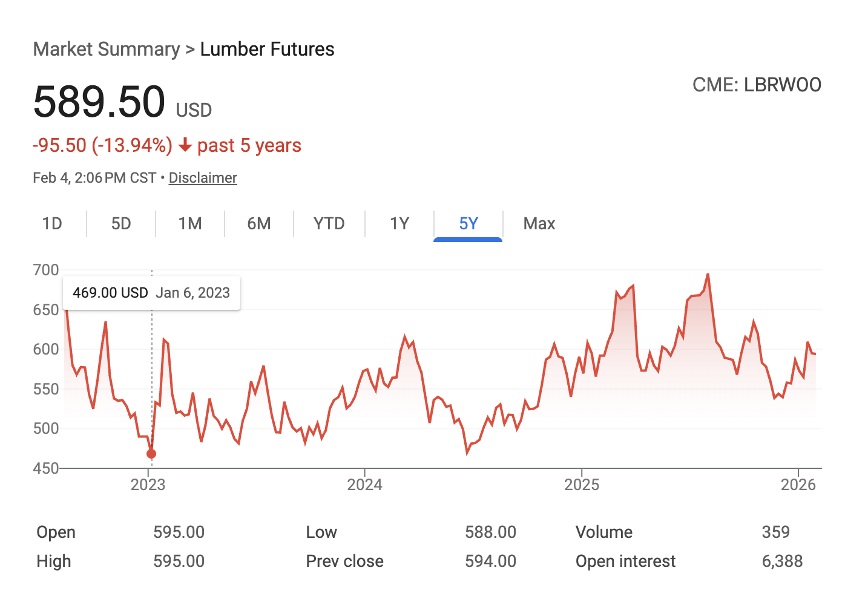This screenshot has height=599, width=868.
Task: Select the 1D time range tab
Action: coord(52,224)
